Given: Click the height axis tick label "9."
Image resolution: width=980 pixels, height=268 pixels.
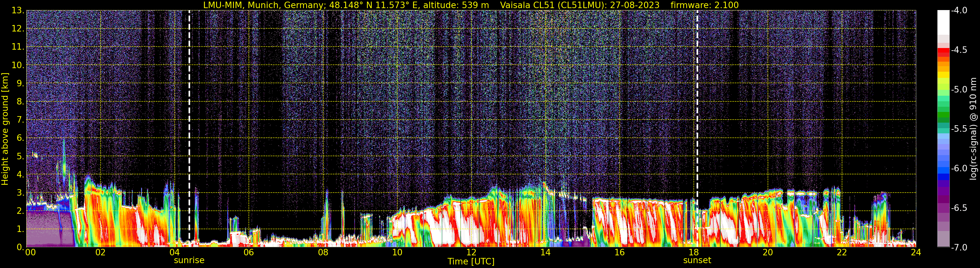Looking at the screenshot, I should (20, 83).
